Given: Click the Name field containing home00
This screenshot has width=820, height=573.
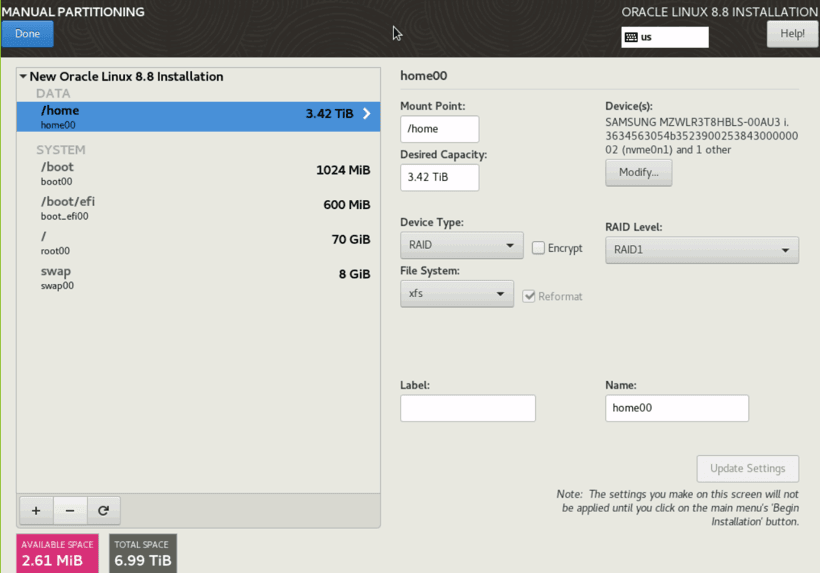Looking at the screenshot, I should pos(677,408).
